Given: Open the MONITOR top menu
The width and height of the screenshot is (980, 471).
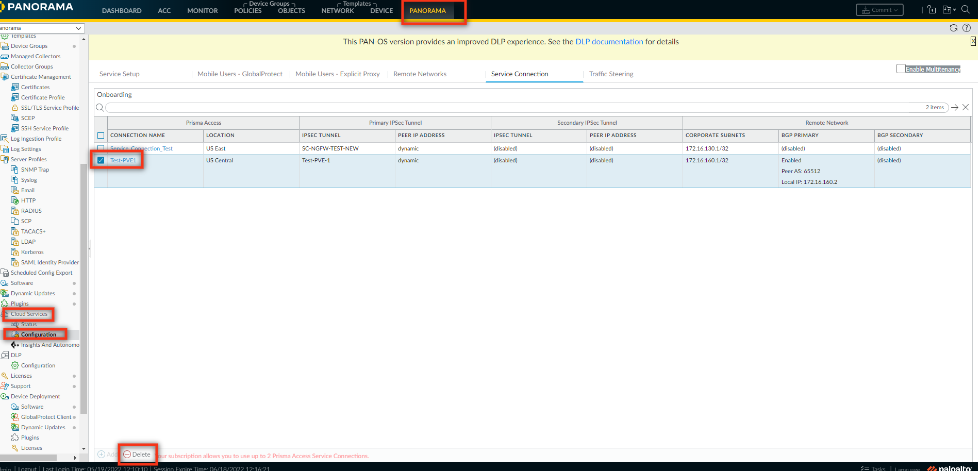Looking at the screenshot, I should (202, 10).
